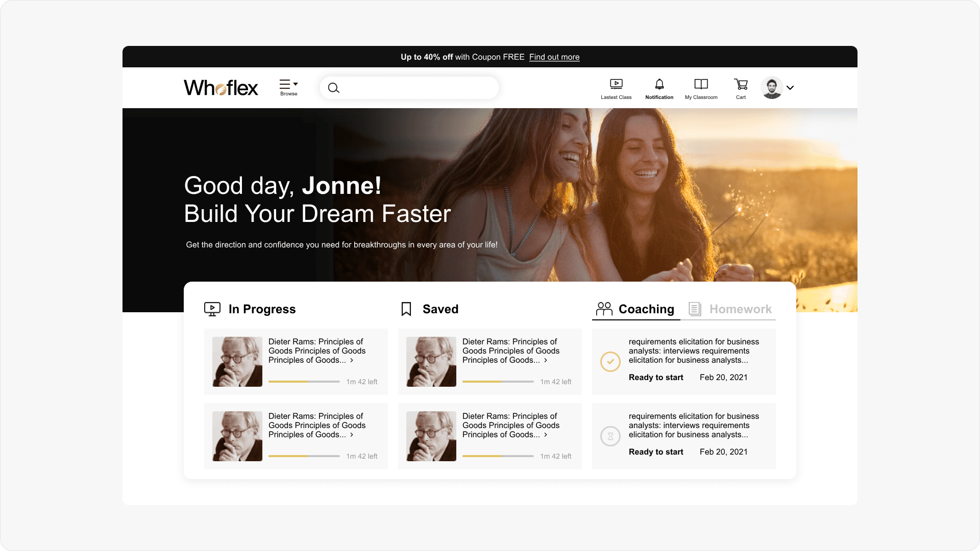Open first coaching session title text
This screenshot has height=551, width=980.
(x=694, y=351)
